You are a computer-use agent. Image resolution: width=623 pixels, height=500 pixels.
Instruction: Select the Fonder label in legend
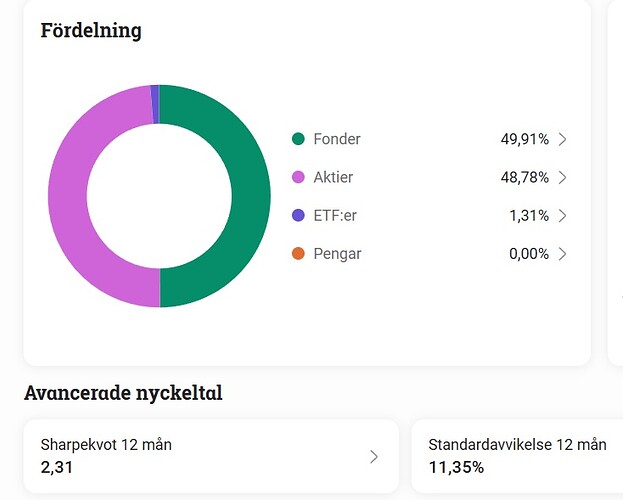tap(337, 139)
